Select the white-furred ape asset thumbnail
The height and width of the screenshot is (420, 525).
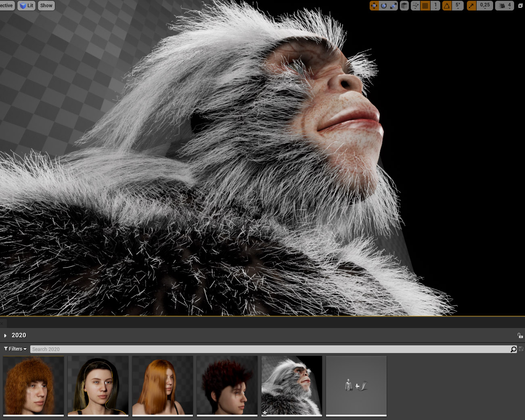pyautogui.click(x=292, y=386)
